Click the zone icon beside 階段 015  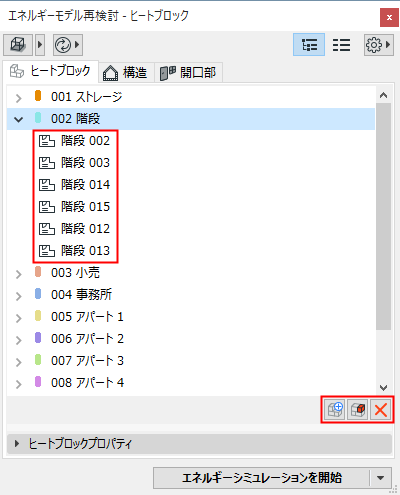tap(47, 207)
